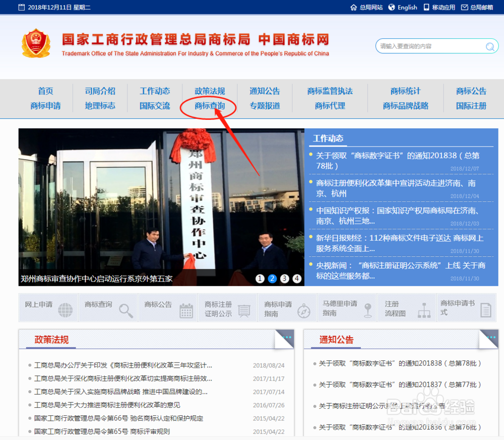
Task: Open notice 通知201836（总第76批）
Action: 400,427
